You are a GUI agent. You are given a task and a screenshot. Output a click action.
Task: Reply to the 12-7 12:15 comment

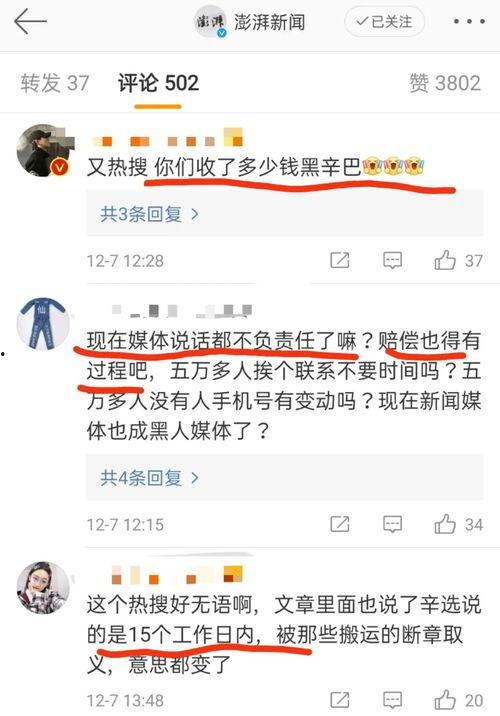tap(392, 524)
